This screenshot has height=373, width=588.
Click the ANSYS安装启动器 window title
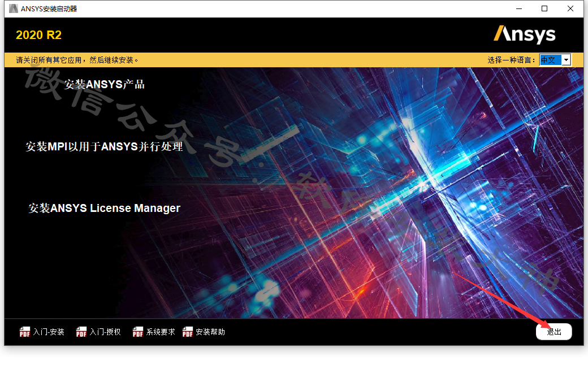tap(49, 8)
